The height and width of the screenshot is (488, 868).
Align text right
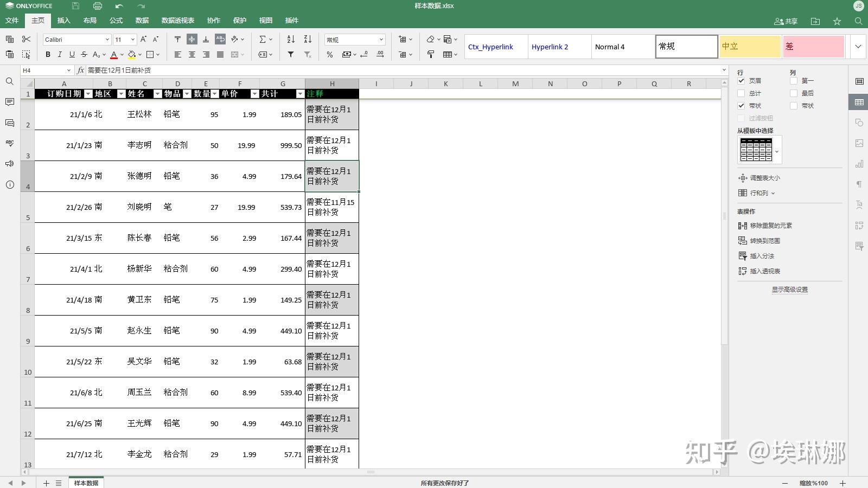click(x=206, y=54)
